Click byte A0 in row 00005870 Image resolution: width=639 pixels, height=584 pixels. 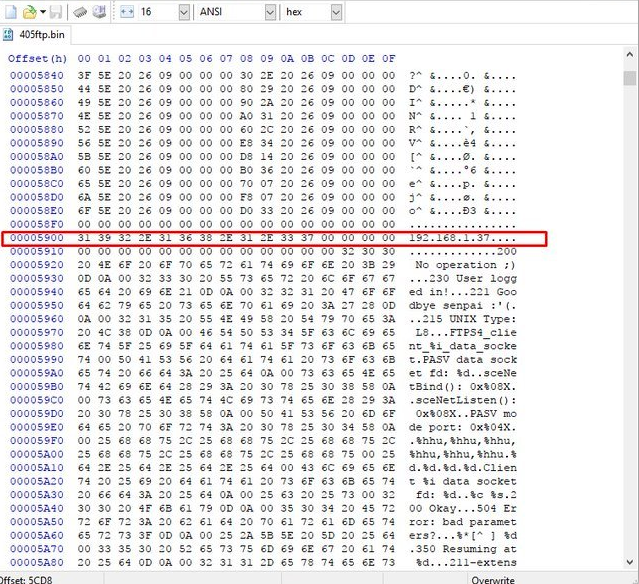(x=247, y=116)
